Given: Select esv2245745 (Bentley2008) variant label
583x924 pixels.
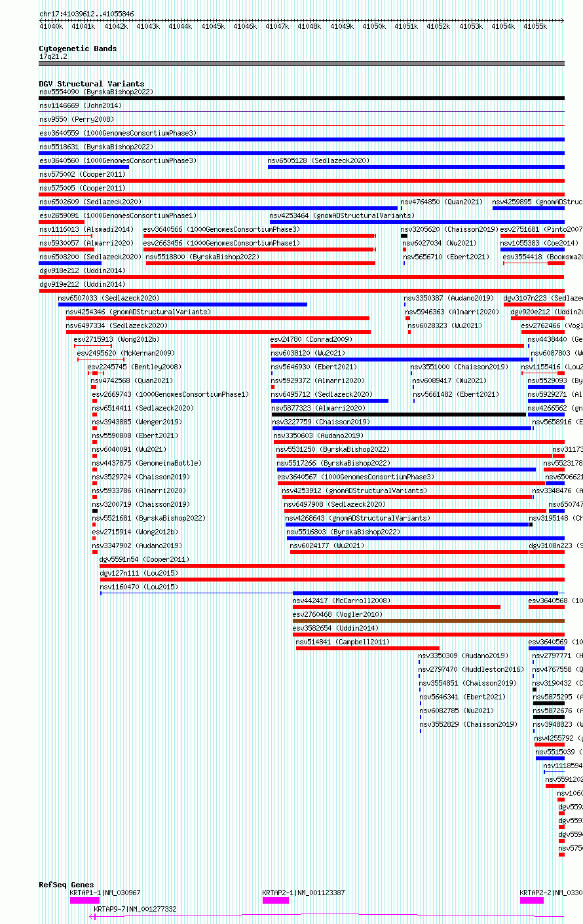Looking at the screenshot, I should [135, 367].
